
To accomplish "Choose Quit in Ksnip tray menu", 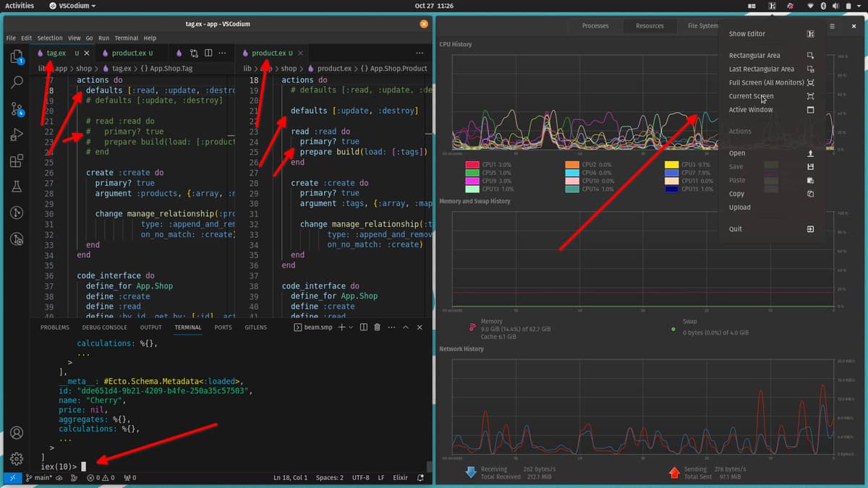I will (735, 229).
